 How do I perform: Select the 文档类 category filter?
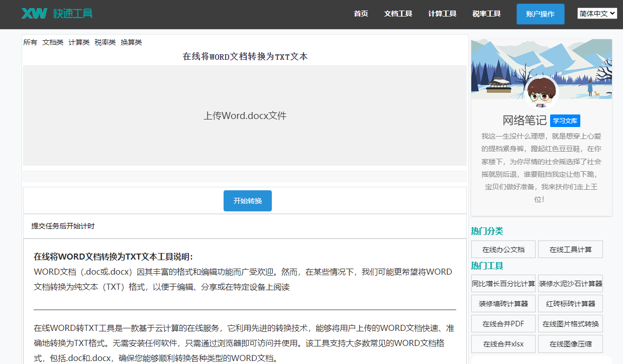pyautogui.click(x=53, y=42)
